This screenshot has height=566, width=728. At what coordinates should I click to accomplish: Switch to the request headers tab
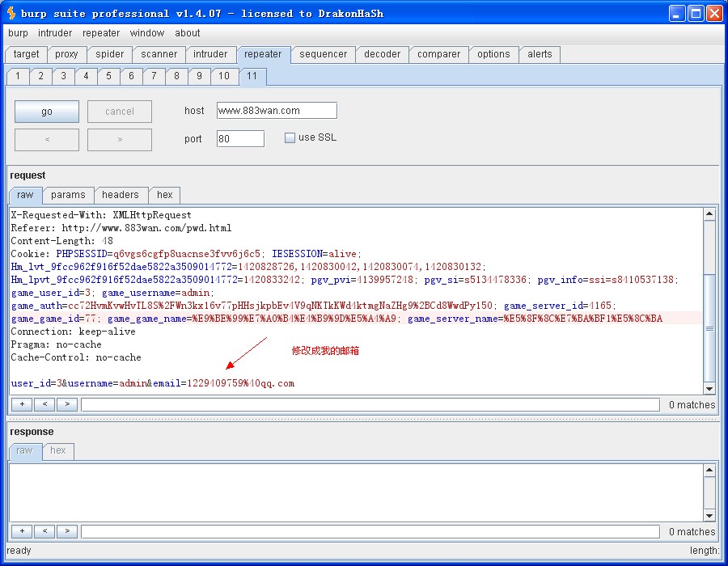coord(121,195)
